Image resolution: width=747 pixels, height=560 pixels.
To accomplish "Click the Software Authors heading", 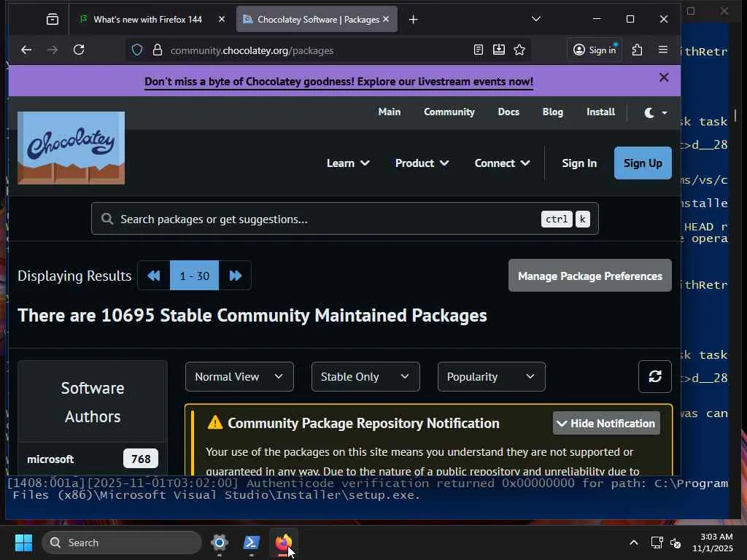I will pyautogui.click(x=93, y=402).
